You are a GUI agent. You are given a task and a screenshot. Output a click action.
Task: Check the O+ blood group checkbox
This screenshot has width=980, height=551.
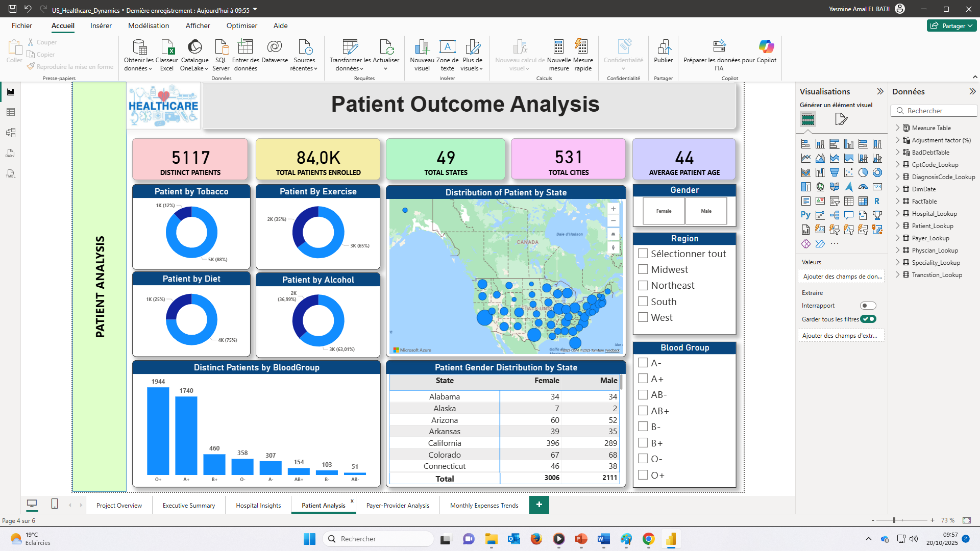coord(643,475)
